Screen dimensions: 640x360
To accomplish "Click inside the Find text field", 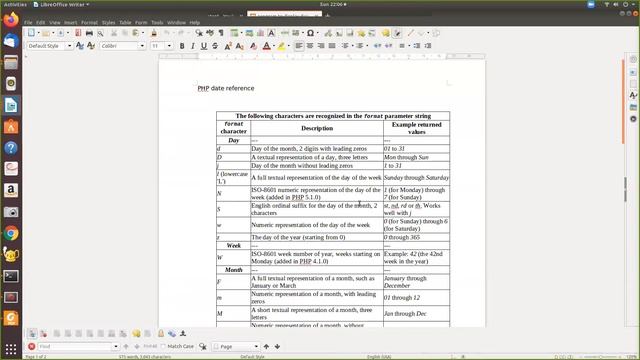I will click(75, 347).
